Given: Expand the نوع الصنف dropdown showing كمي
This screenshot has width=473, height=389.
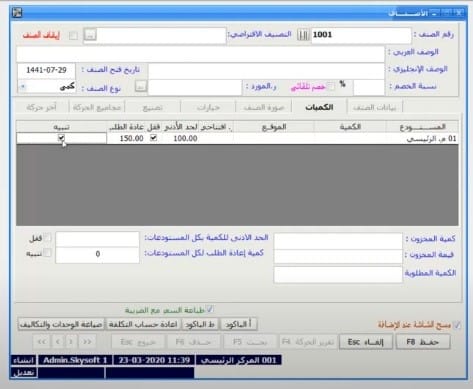Looking at the screenshot, I should 23,87.
